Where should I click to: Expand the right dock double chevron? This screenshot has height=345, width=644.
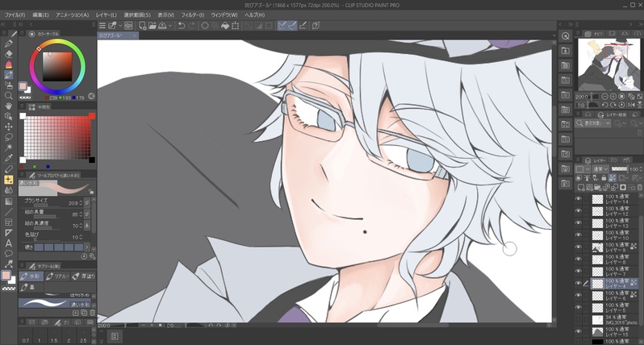(570, 25)
